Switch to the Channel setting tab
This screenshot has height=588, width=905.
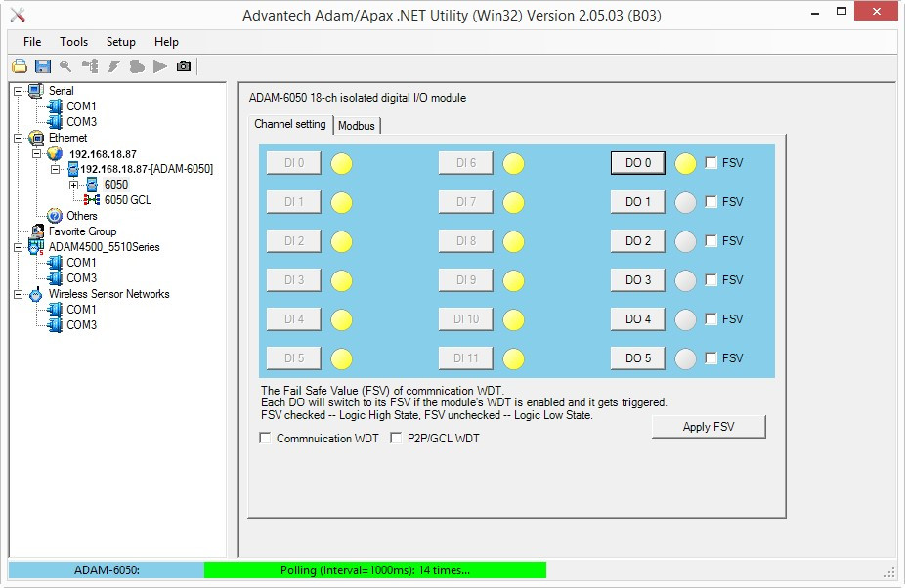tap(290, 124)
